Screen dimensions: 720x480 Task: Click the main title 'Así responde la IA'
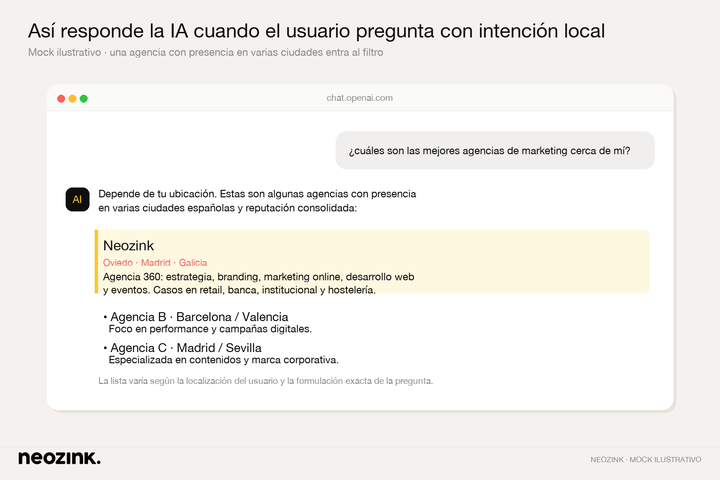(x=316, y=31)
